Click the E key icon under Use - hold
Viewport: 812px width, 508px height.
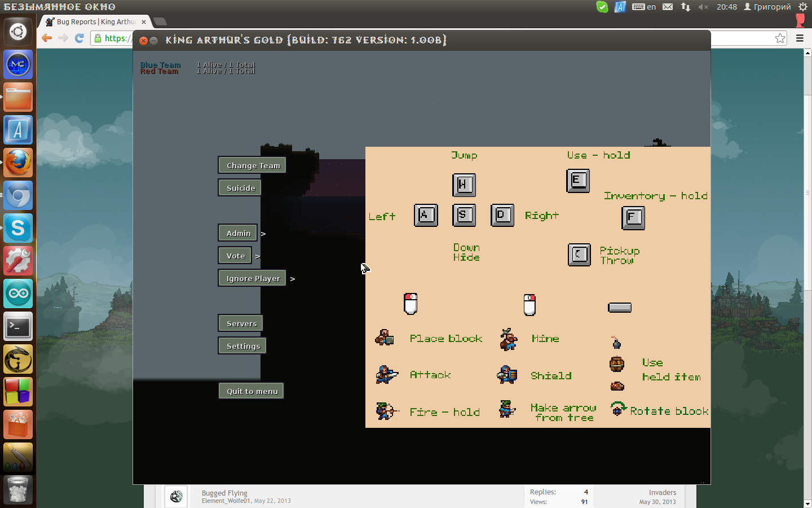(x=578, y=181)
